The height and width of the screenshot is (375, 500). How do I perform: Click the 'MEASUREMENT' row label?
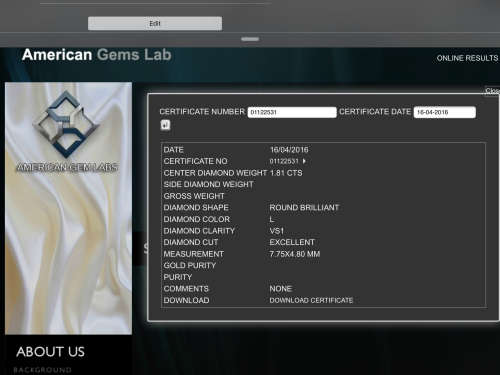(x=193, y=254)
